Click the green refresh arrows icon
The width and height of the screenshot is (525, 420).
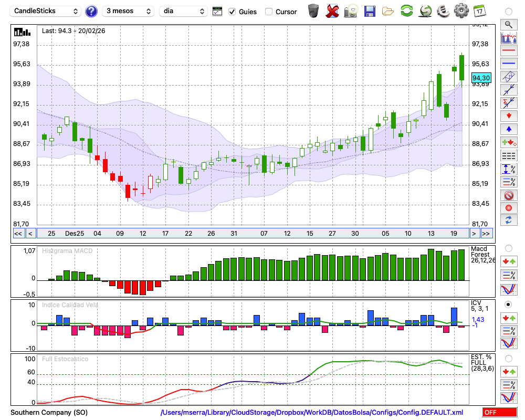click(x=406, y=10)
